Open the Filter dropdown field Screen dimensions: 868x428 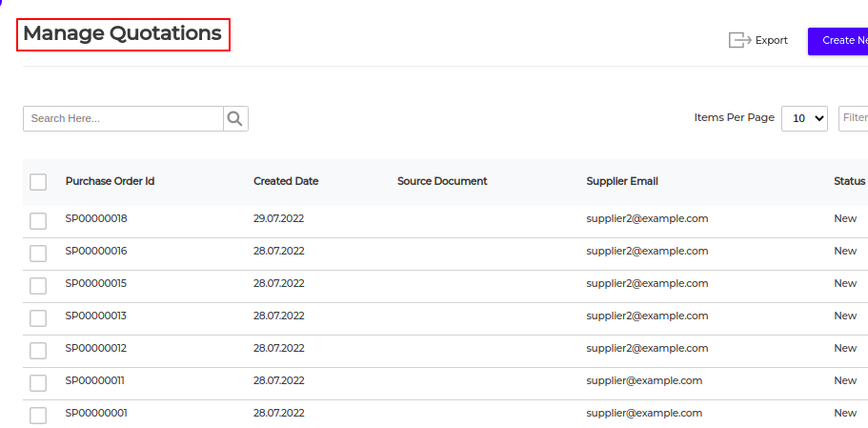pos(854,118)
